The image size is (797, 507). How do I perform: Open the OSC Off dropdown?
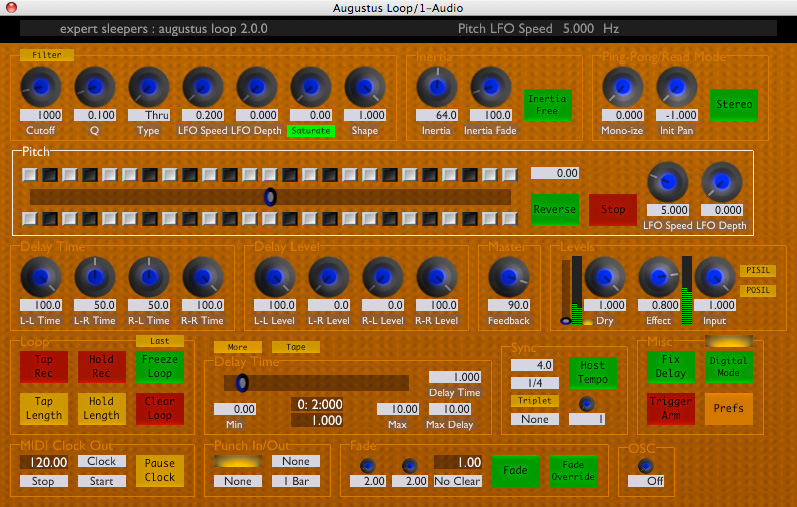tap(647, 481)
